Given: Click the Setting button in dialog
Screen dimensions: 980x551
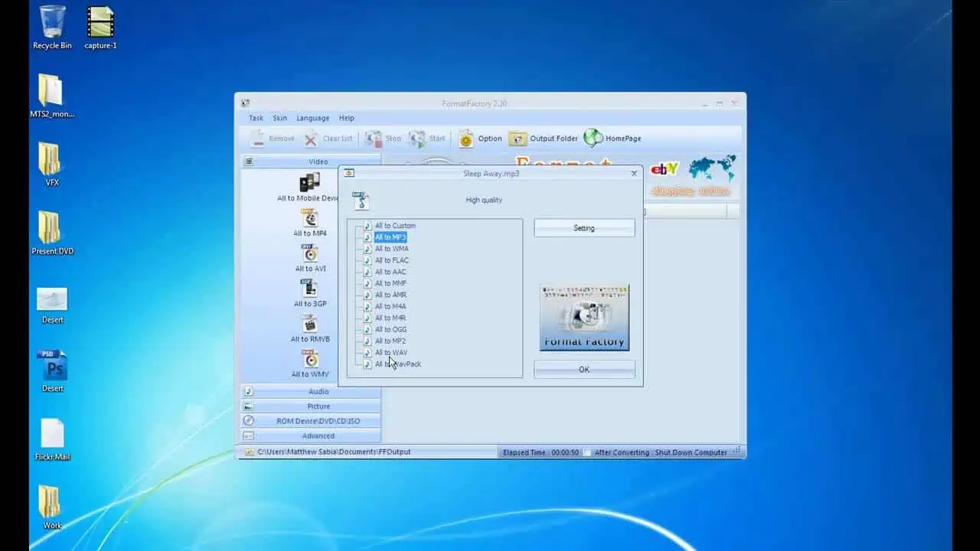Looking at the screenshot, I should click(x=584, y=228).
